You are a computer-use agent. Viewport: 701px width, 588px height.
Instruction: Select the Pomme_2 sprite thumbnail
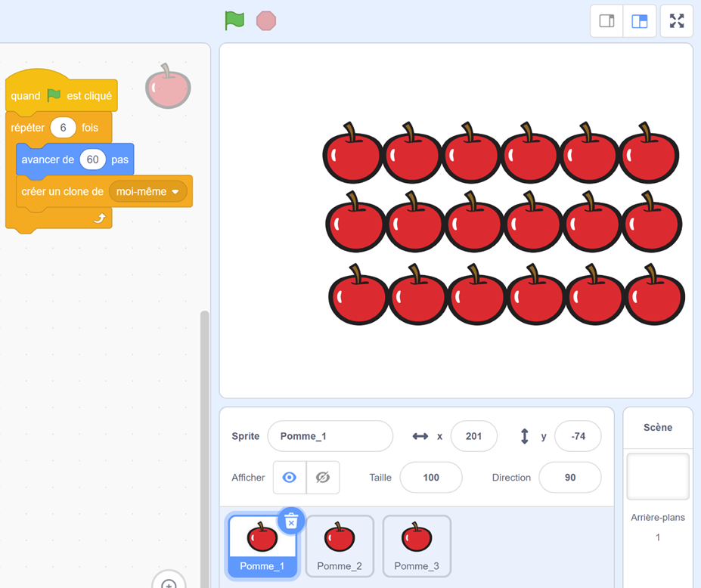tap(340, 546)
